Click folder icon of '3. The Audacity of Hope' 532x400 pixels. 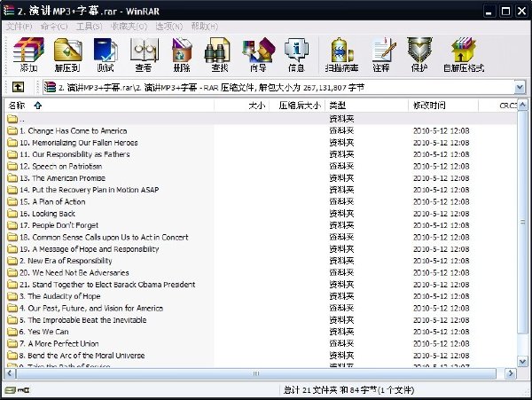pos(12,296)
